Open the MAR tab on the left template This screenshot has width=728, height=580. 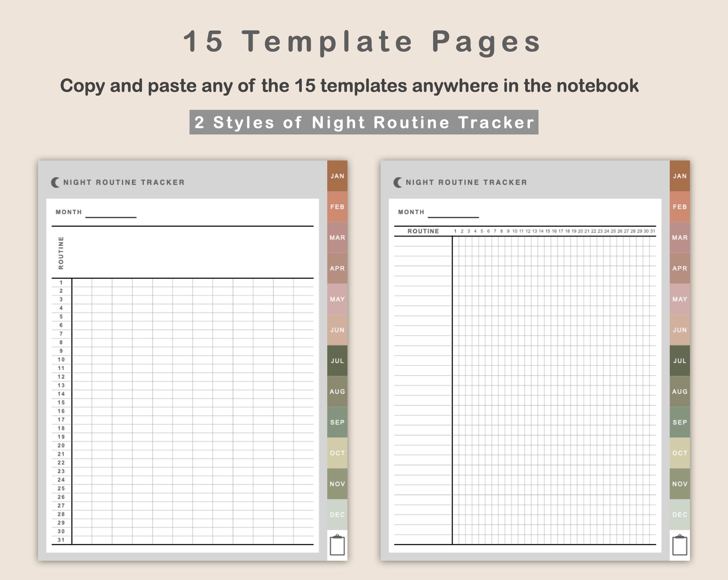pos(337,237)
